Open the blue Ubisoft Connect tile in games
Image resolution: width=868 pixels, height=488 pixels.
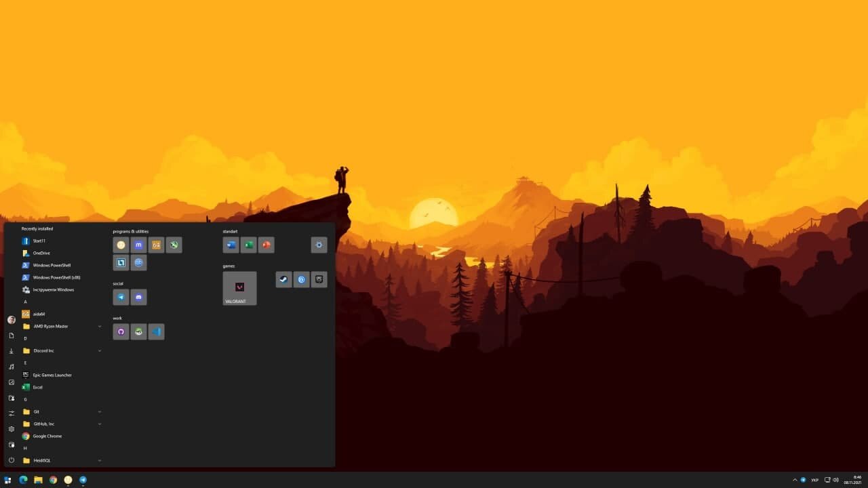click(302, 279)
